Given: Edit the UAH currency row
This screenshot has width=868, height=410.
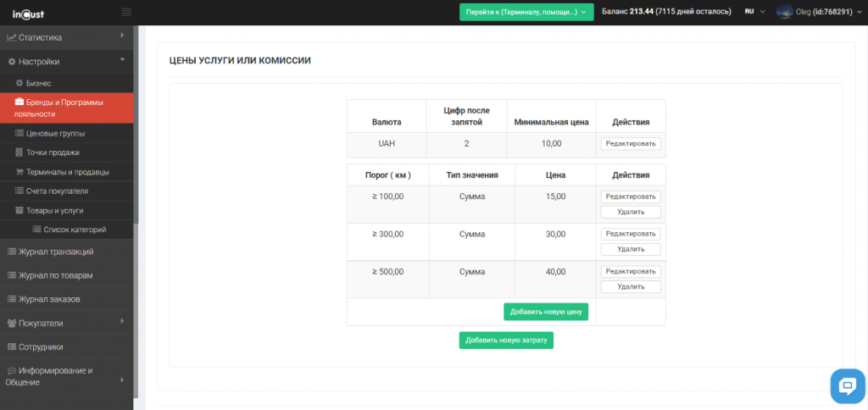Looking at the screenshot, I should tap(631, 144).
